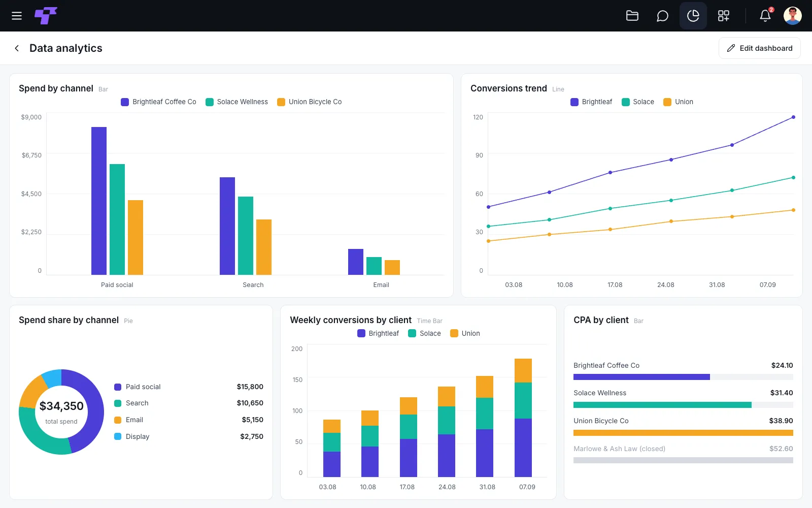Click the 31.08 label in Conversions trend axis
Viewport: 812px width, 508px height.
tap(717, 285)
